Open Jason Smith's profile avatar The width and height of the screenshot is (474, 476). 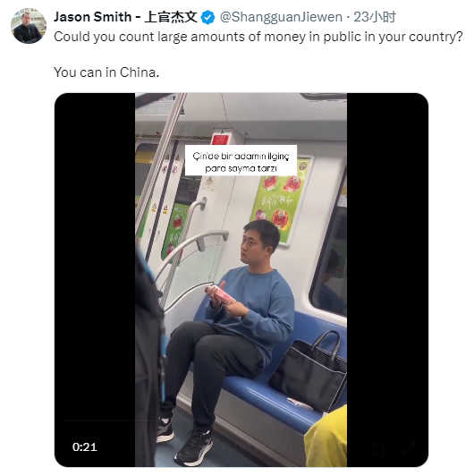pyautogui.click(x=29, y=26)
